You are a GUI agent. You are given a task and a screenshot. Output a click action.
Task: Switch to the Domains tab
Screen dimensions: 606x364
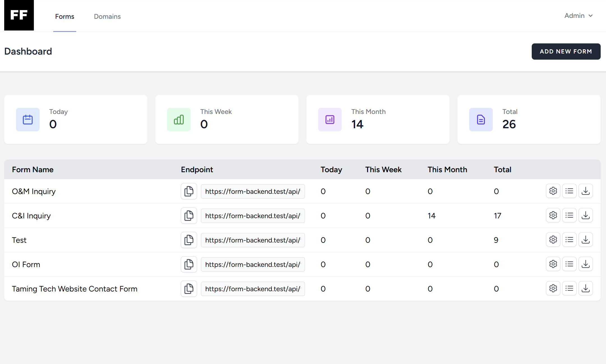coord(107,17)
